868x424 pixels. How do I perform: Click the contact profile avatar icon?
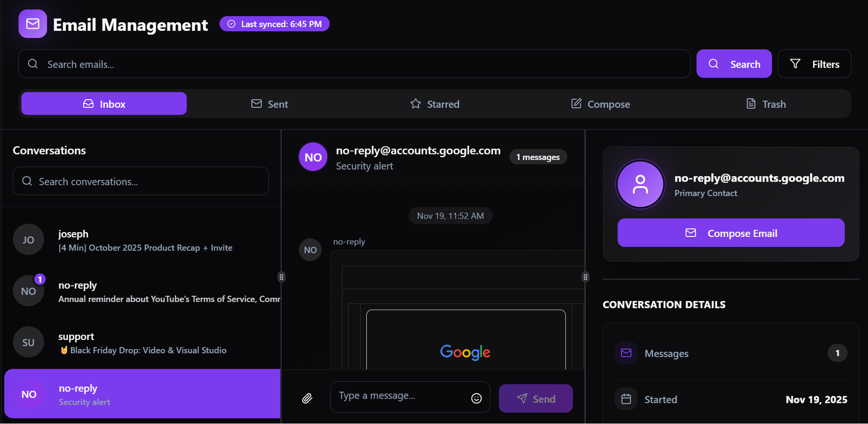640,184
